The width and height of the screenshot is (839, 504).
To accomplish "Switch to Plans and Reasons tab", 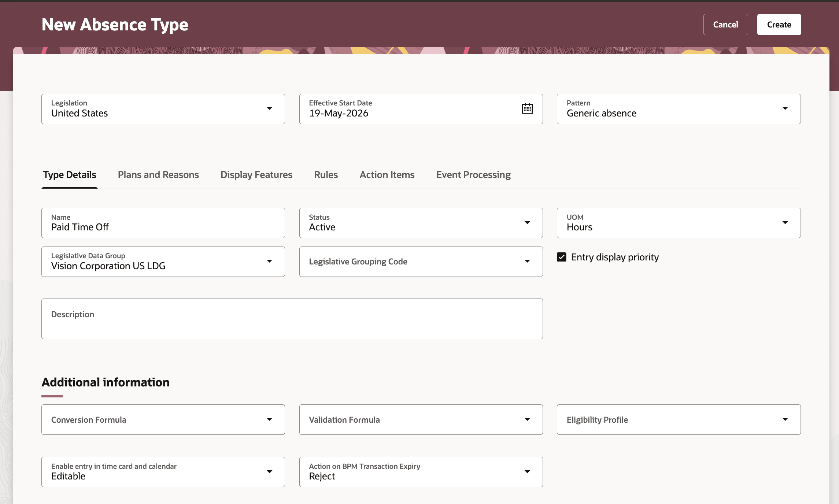I will click(x=158, y=175).
